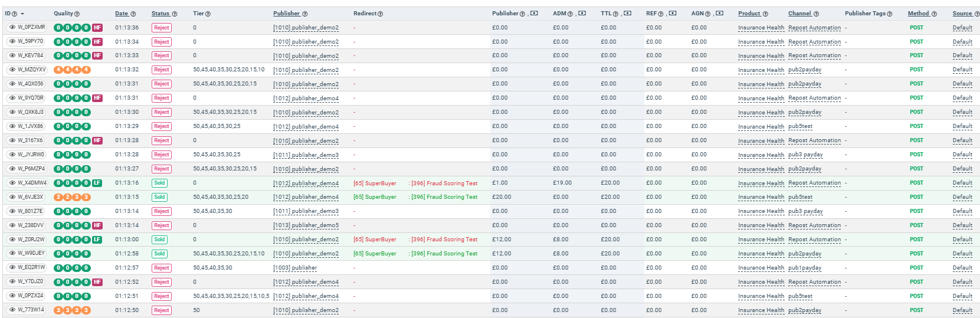Viewport: 980px width, 318px height.
Task: Open publisher_demo3 link in W_JYJRW0 row
Action: pos(306,155)
